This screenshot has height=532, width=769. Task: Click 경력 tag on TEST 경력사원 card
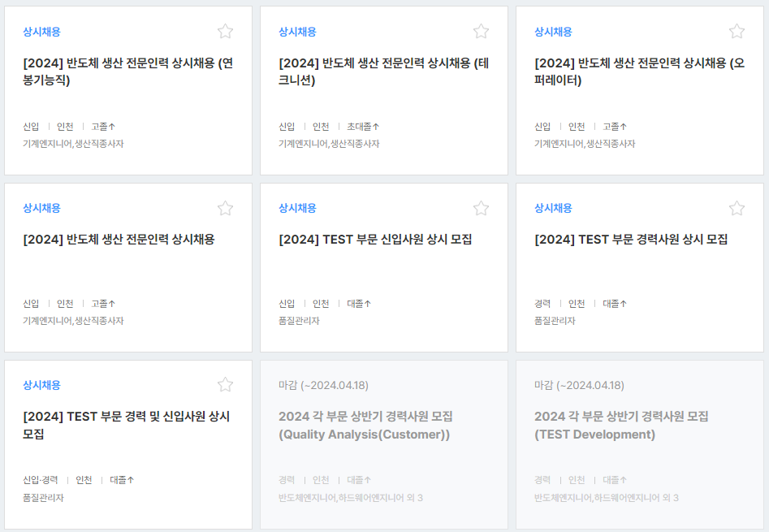pos(542,304)
